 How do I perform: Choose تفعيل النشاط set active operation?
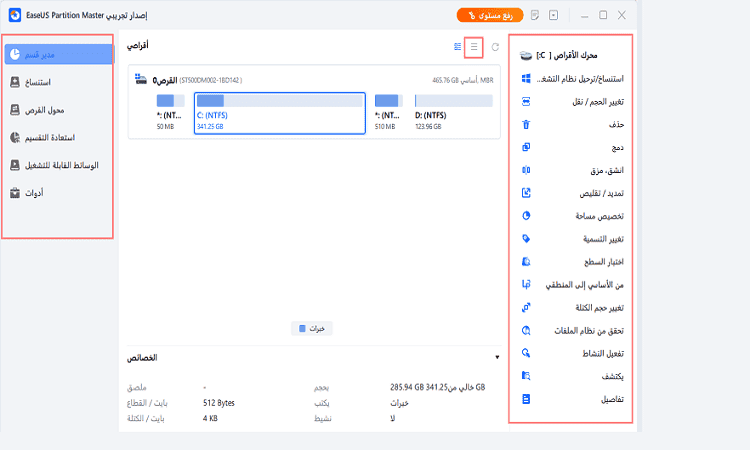point(572,353)
